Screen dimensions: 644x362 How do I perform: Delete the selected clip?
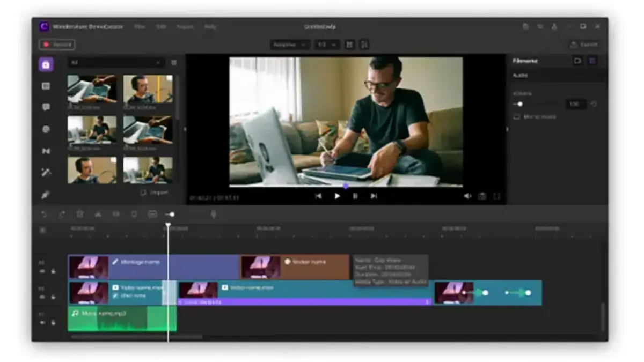point(80,213)
